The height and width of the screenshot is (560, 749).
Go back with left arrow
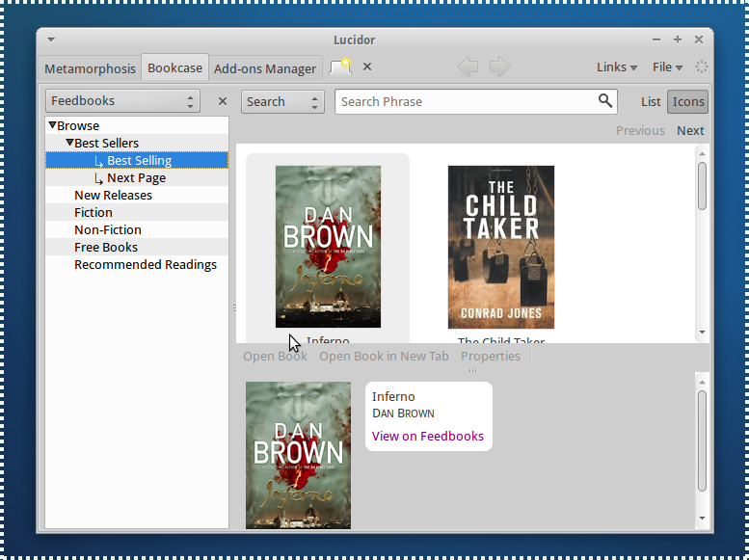click(x=468, y=67)
